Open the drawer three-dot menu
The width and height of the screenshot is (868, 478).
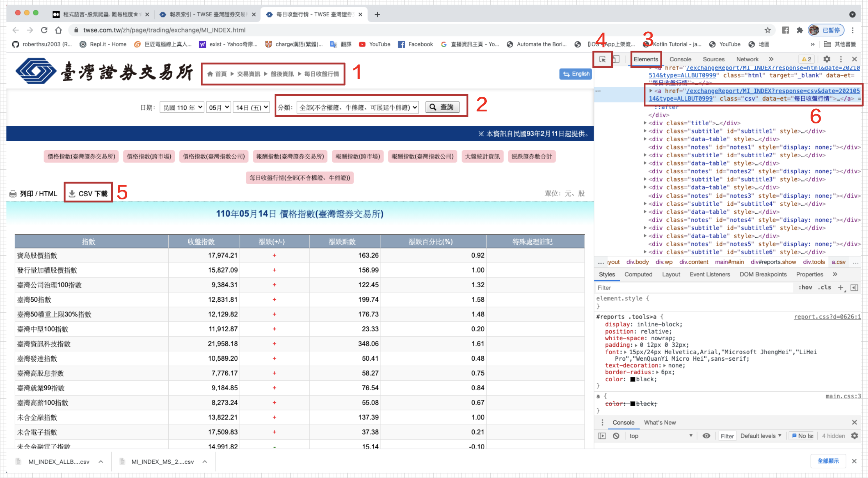pos(602,422)
